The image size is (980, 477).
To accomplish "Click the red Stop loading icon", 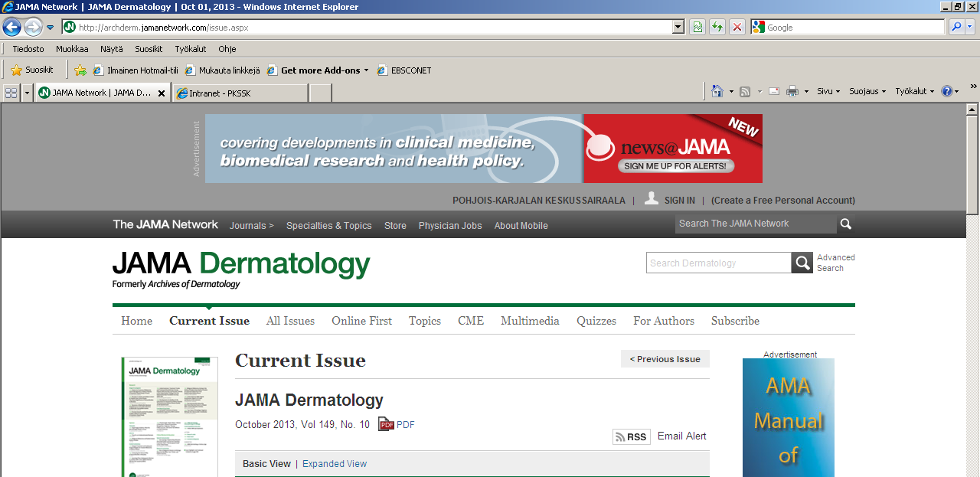I will [737, 28].
